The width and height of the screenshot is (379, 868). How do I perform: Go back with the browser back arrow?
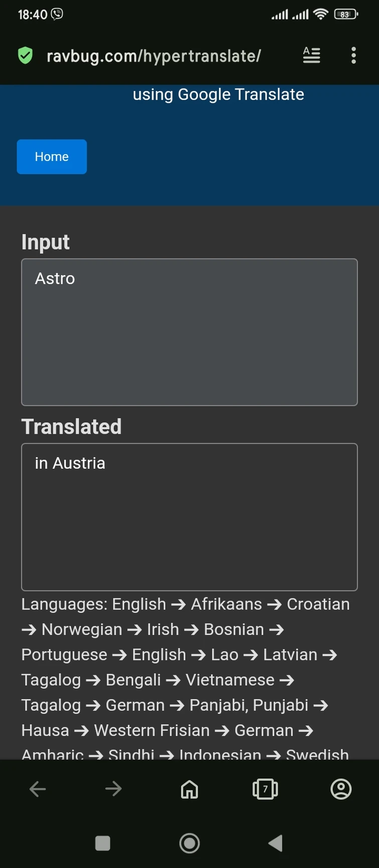pyautogui.click(x=38, y=789)
